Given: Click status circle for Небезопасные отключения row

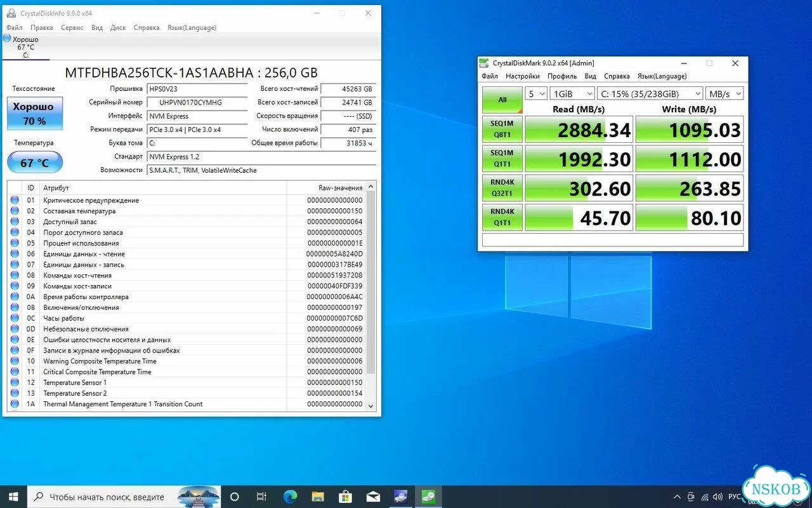Looking at the screenshot, I should pyautogui.click(x=15, y=329).
